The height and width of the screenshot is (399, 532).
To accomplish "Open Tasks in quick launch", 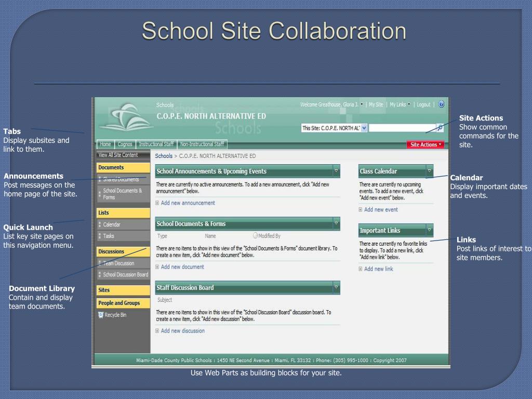I will pos(109,236).
